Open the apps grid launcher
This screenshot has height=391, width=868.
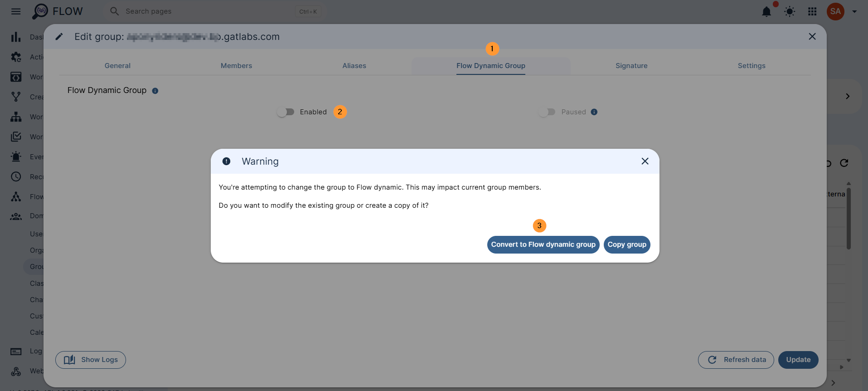point(812,11)
